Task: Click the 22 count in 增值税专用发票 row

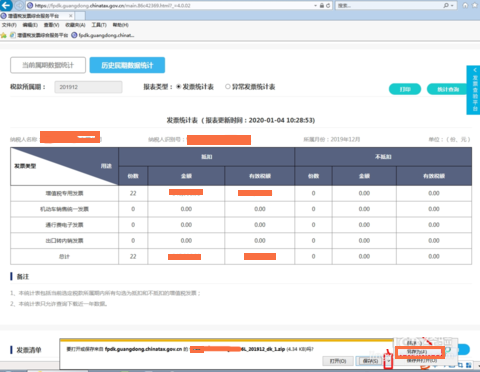Action: 133,193
